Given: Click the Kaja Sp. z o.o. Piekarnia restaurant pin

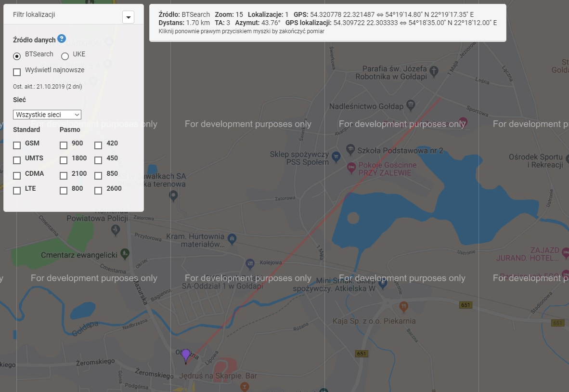Looking at the screenshot, I should (x=403, y=307).
